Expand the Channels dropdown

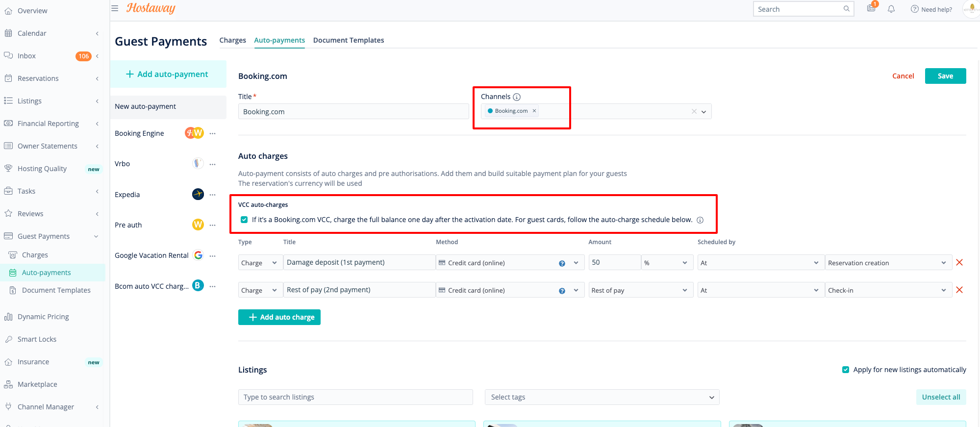pyautogui.click(x=704, y=112)
